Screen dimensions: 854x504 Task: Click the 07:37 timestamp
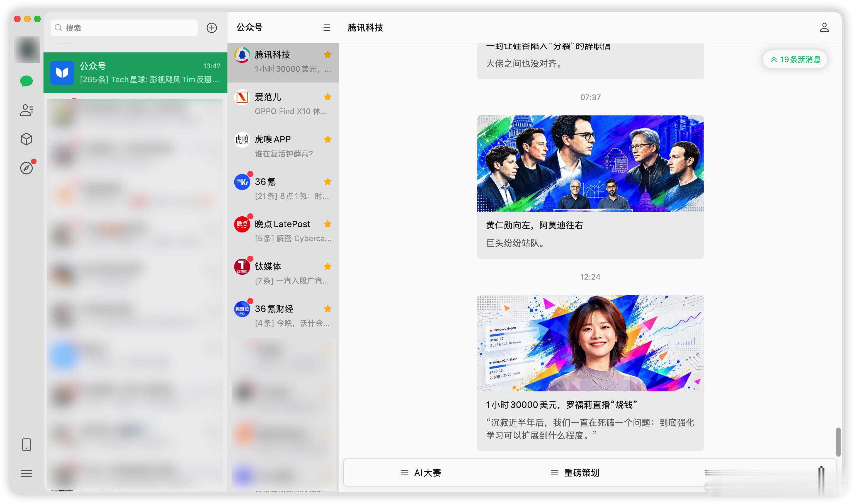tap(590, 98)
